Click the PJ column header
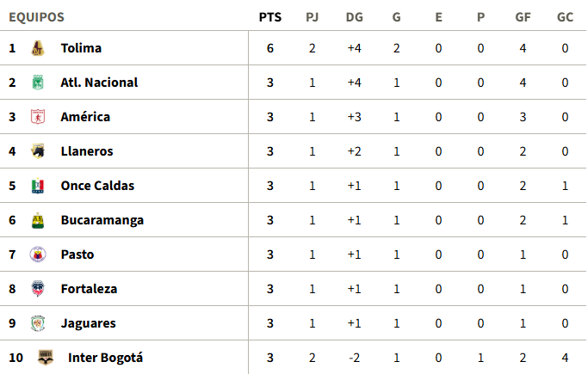This screenshot has width=588, height=374. 312,16
